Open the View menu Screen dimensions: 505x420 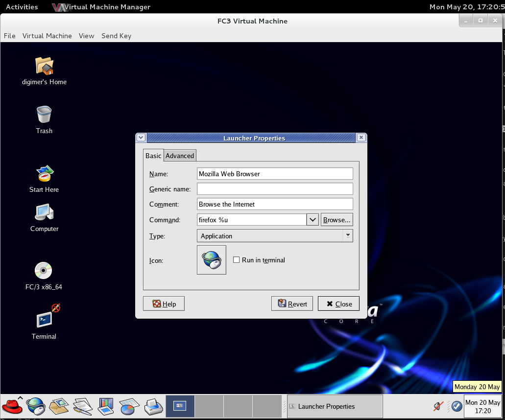pos(86,36)
